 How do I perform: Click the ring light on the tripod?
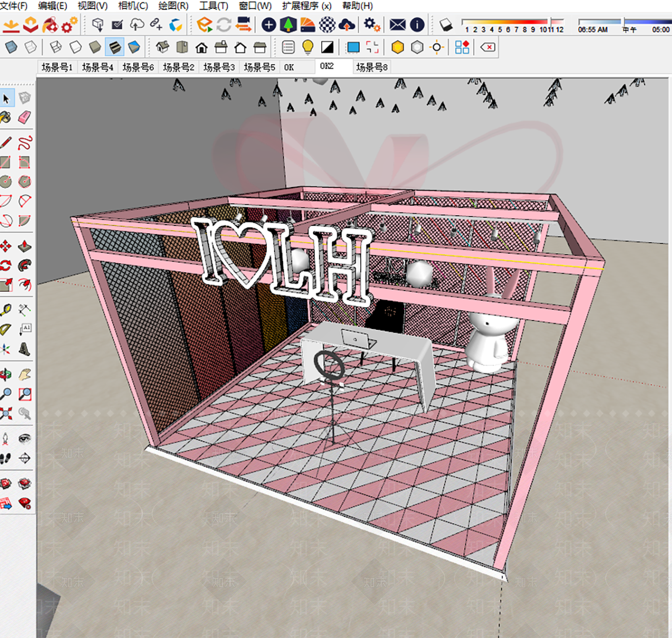[x=329, y=364]
